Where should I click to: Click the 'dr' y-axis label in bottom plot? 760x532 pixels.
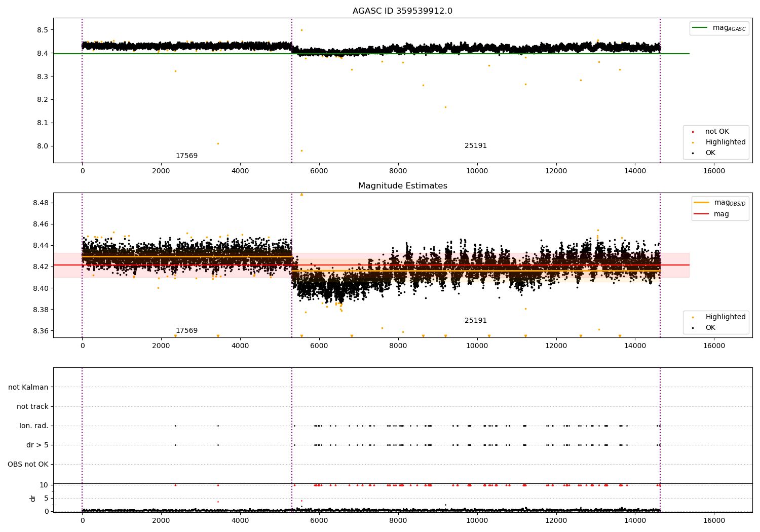(33, 498)
